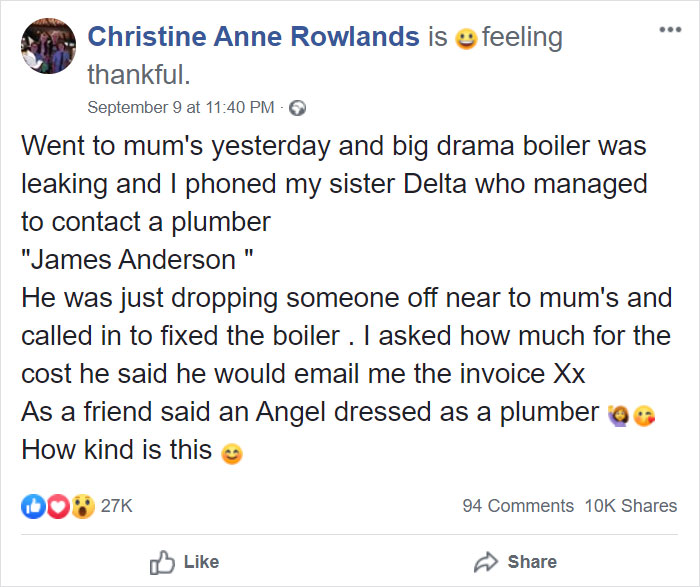This screenshot has height=587, width=700.
Task: Click the globe public privacy icon
Action: pos(297,108)
